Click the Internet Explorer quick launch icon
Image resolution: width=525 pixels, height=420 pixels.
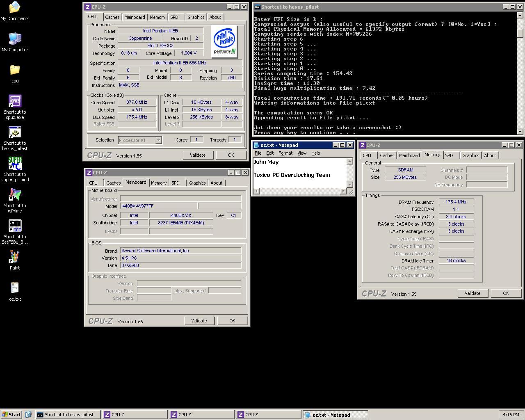[28, 415]
